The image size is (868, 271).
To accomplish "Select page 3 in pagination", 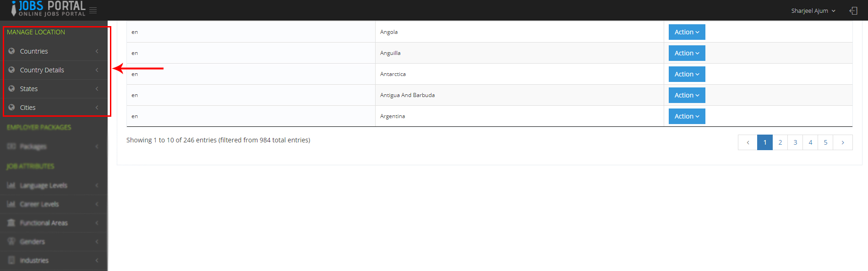I will point(795,142).
